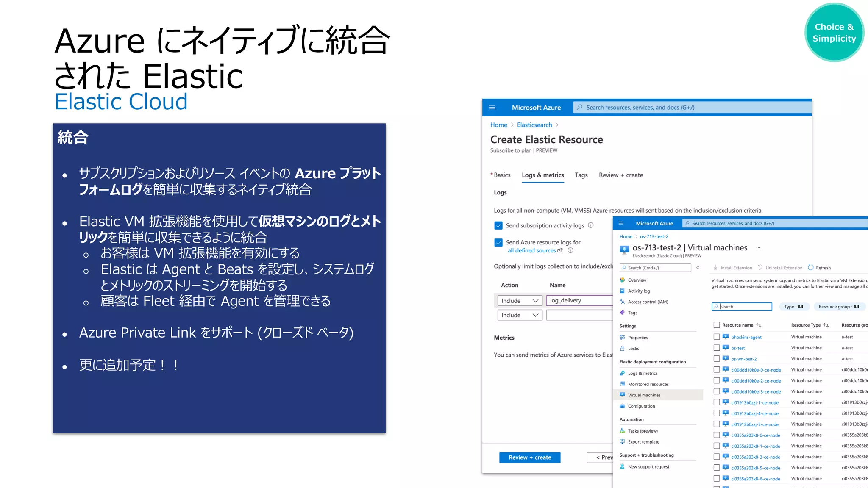Image resolution: width=868 pixels, height=488 pixels.
Task: Click log_delivery name field
Action: tap(579, 300)
